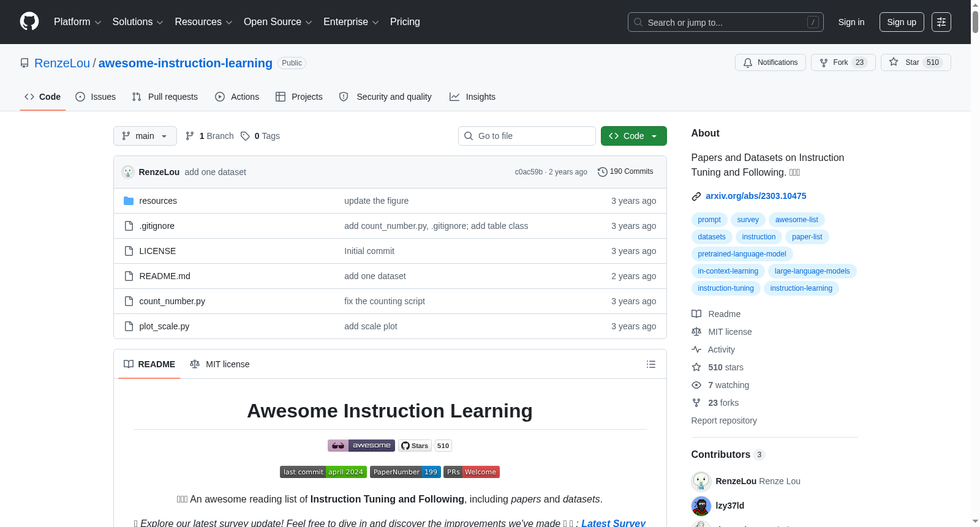This screenshot has height=527, width=980.
Task: Expand the Enterprise menu
Action: coord(351,22)
